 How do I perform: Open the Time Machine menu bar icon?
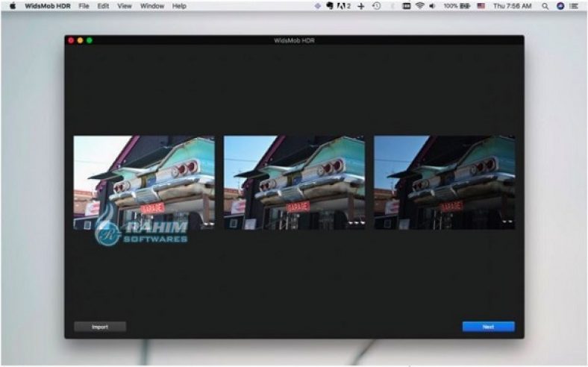(377, 6)
